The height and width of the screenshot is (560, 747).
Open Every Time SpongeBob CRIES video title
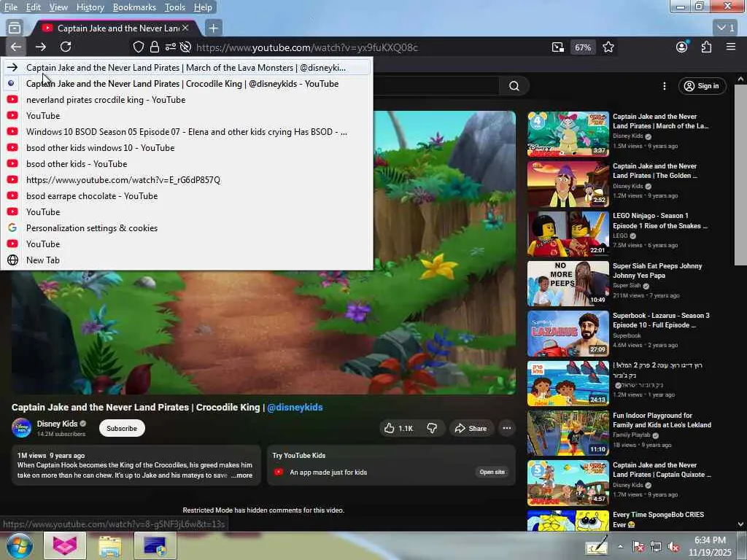pyautogui.click(x=658, y=519)
